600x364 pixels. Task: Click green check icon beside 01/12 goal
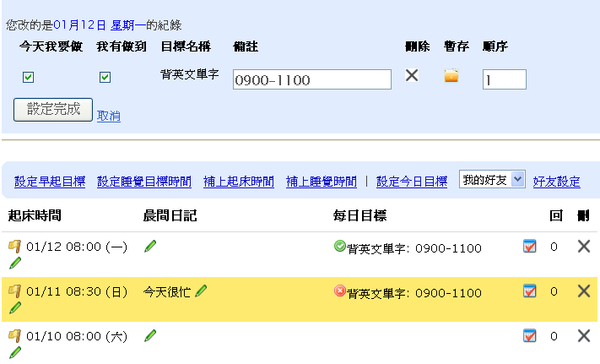(x=339, y=246)
